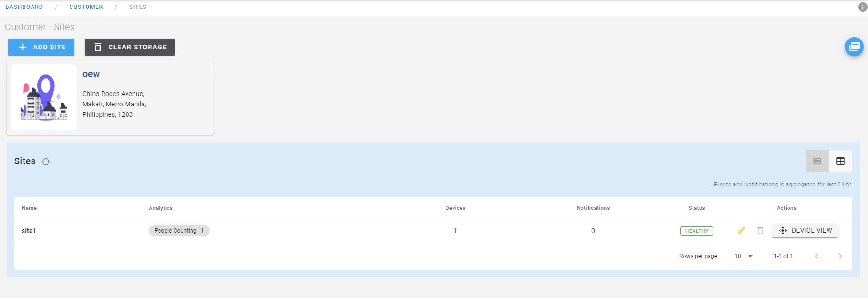Click the trash delete icon for site1
The width and height of the screenshot is (868, 298).
760,231
